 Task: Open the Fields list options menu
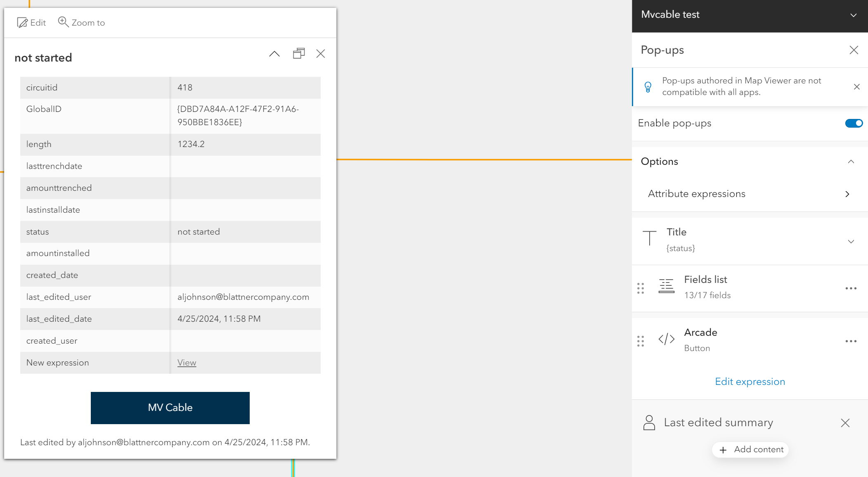coord(851,288)
